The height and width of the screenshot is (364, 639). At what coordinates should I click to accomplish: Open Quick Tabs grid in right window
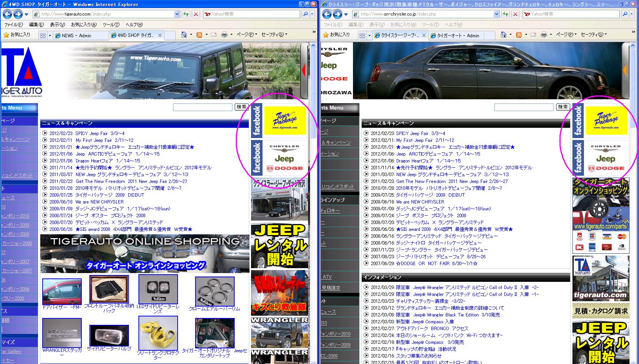pos(362,35)
